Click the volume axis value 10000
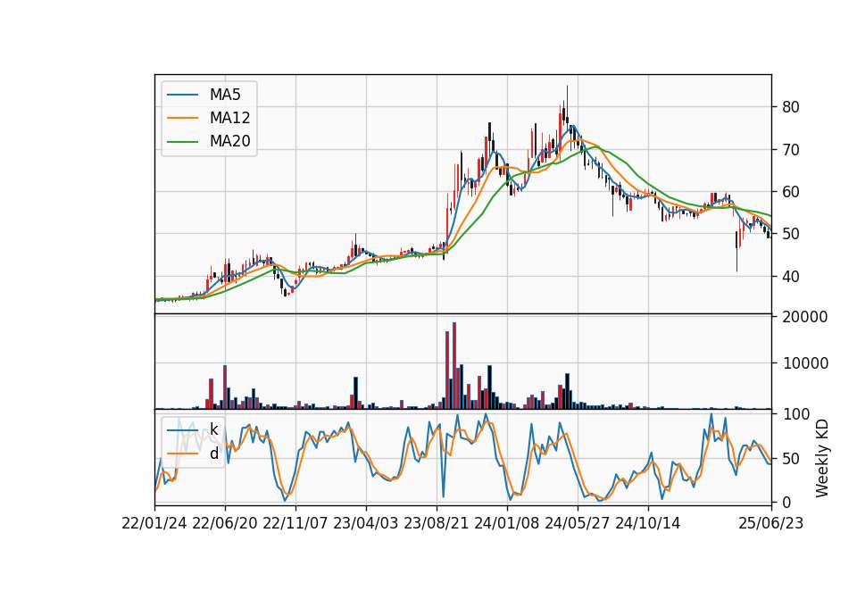 pyautogui.click(x=805, y=363)
